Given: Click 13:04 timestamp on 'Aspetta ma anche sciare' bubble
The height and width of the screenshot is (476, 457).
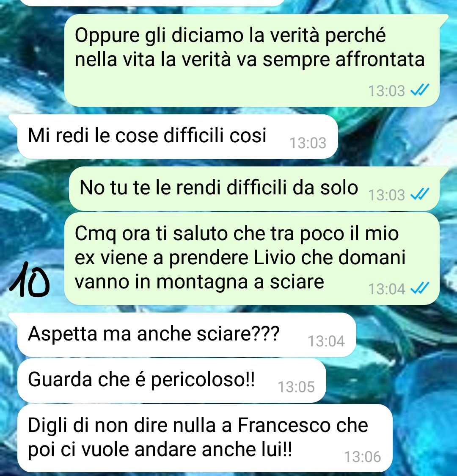Looking at the screenshot, I should [x=326, y=341].
